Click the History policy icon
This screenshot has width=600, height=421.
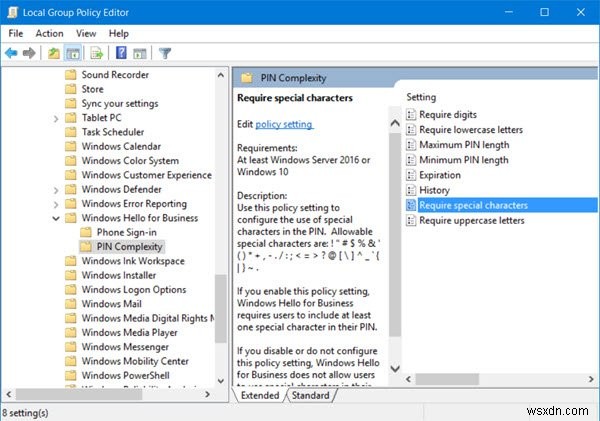[411, 190]
